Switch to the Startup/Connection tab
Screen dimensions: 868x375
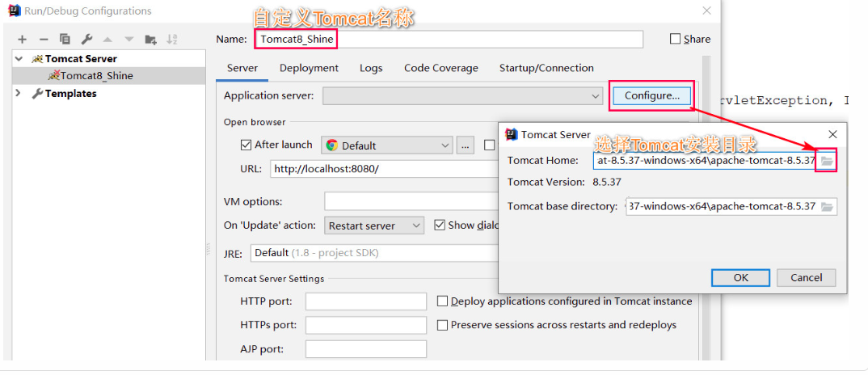[546, 68]
